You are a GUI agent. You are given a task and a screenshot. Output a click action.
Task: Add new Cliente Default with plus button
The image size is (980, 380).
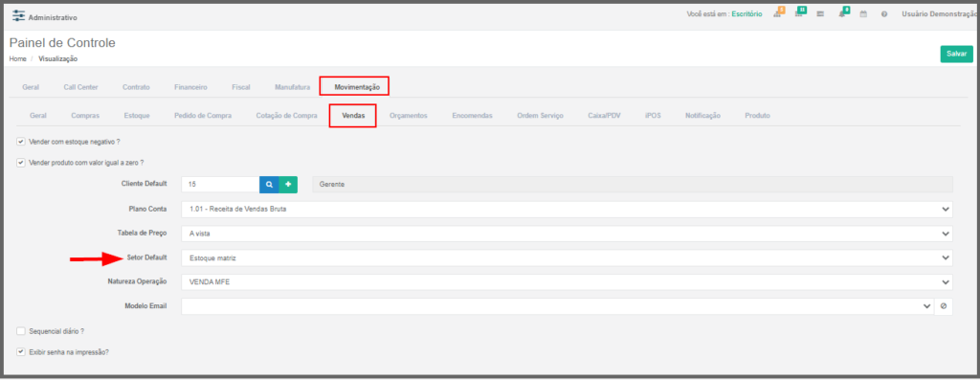click(x=288, y=185)
